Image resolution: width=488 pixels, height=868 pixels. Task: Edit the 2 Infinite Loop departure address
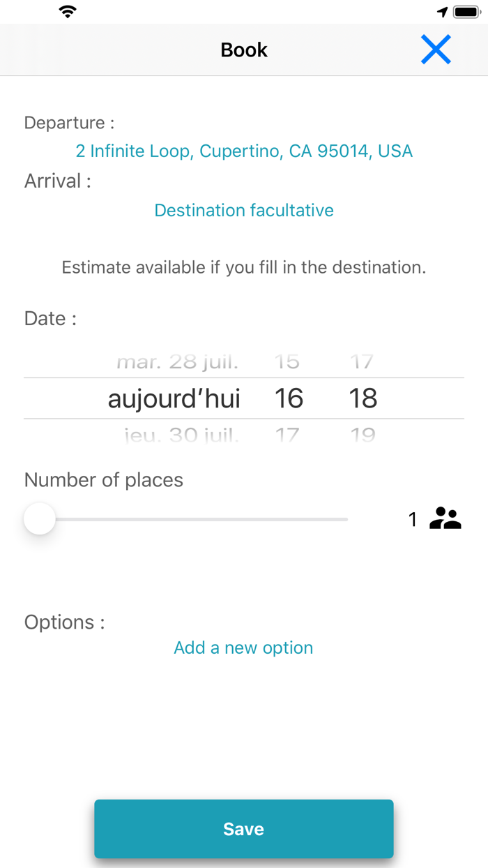(x=244, y=151)
